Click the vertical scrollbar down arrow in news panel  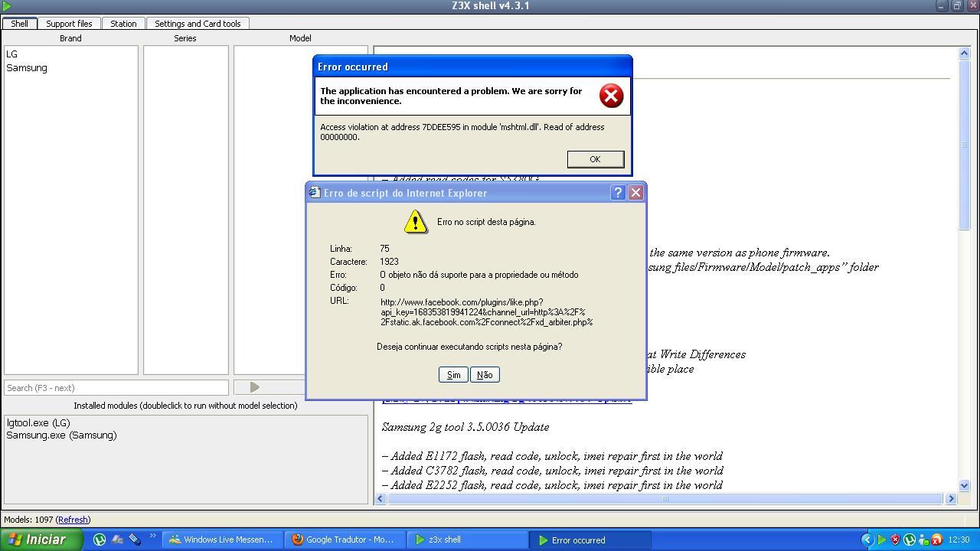click(964, 485)
